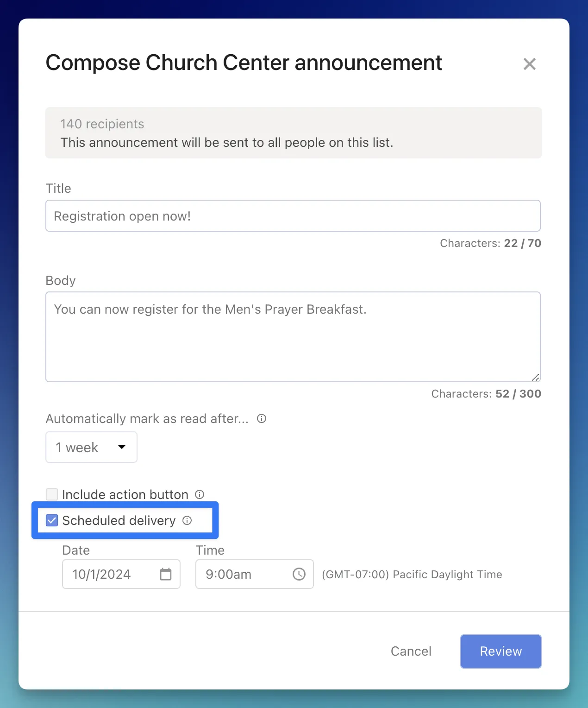This screenshot has height=708, width=588.
Task: Click the info icon next to Scheduled delivery
Action: (x=187, y=520)
